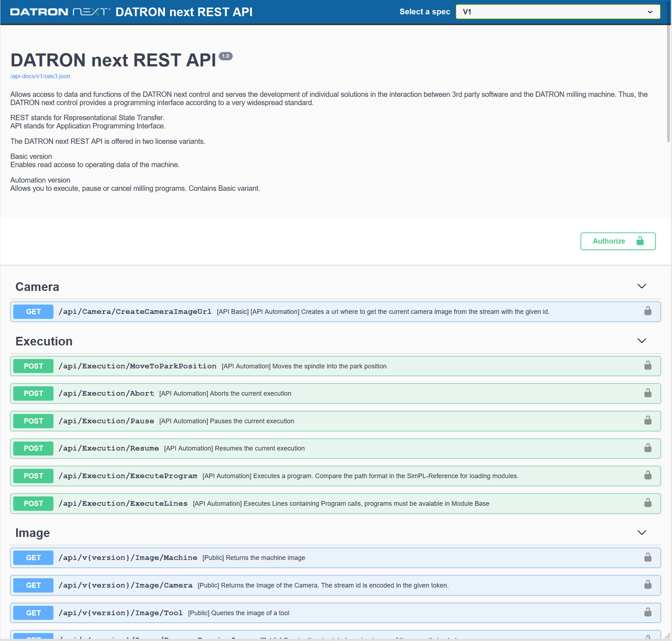This screenshot has width=672, height=641.
Task: Click the "Automation version" text line
Action: (40, 180)
